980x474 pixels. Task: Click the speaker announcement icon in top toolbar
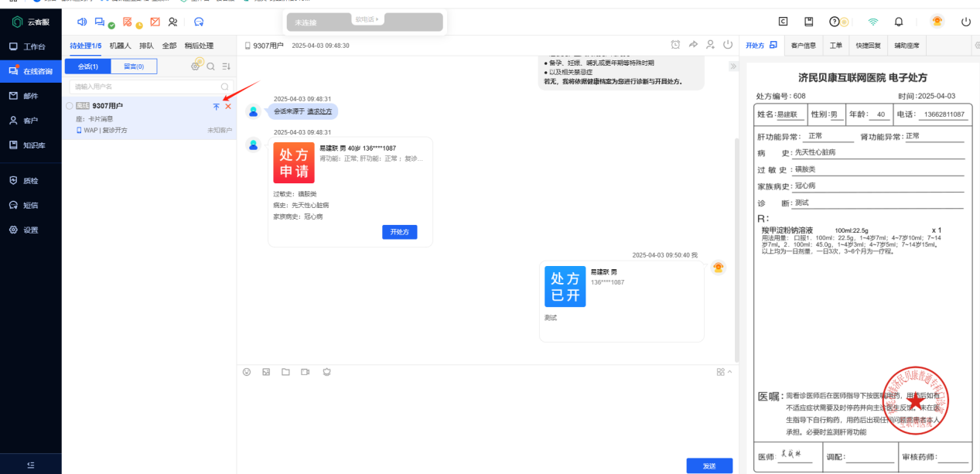pyautogui.click(x=82, y=22)
